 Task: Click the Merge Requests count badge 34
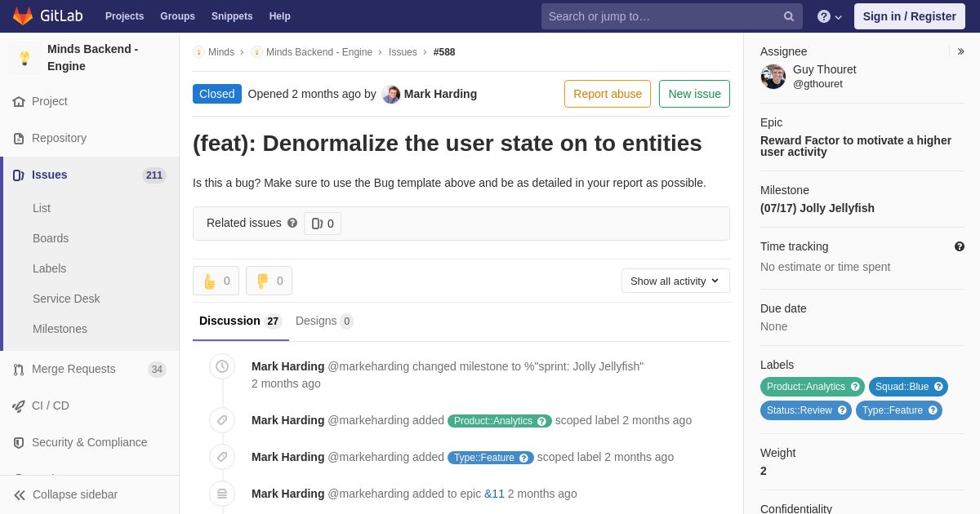157,370
